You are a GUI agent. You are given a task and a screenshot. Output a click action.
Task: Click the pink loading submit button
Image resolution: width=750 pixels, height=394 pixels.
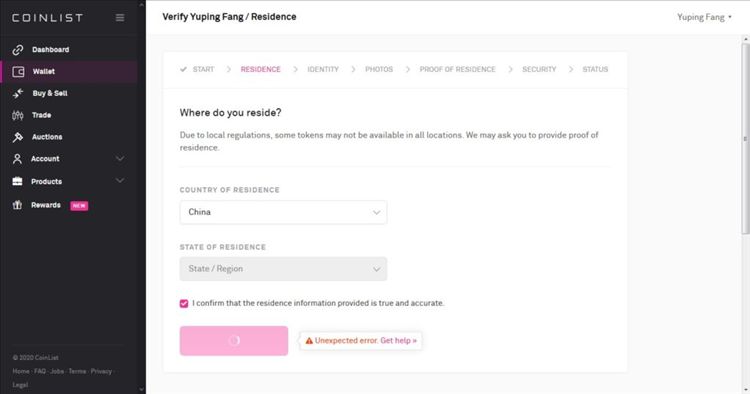point(234,340)
